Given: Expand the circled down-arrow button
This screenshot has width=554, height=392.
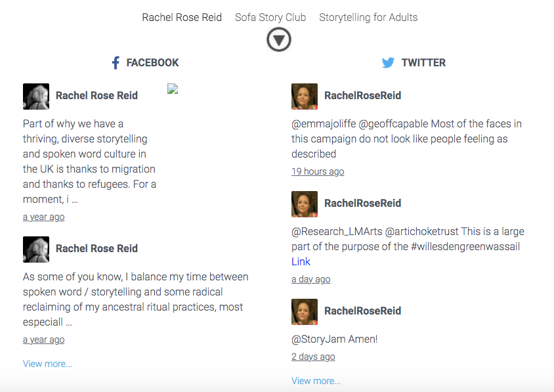Looking at the screenshot, I should [x=279, y=40].
